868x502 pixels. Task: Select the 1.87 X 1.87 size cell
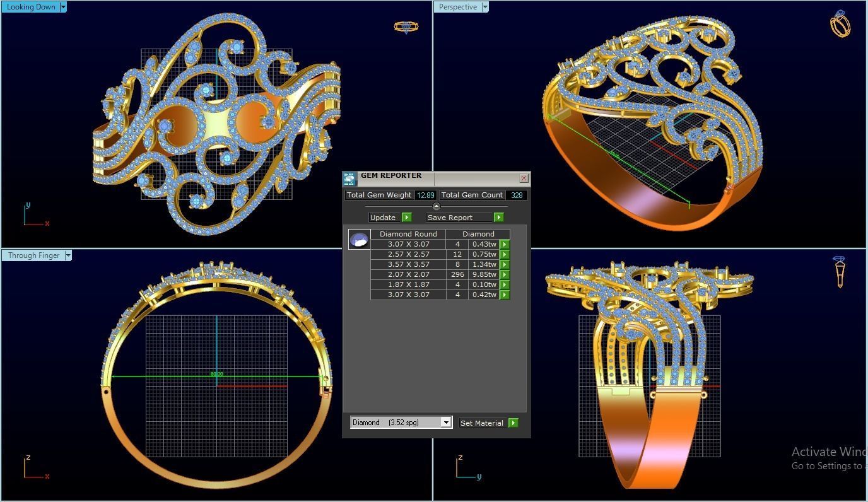pos(408,284)
